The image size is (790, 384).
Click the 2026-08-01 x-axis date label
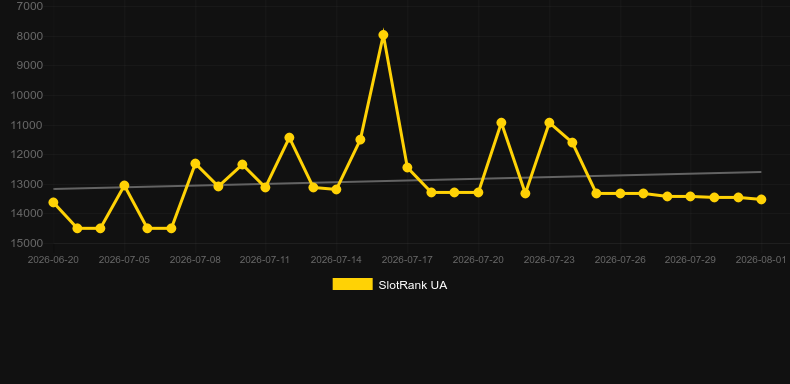click(761, 260)
